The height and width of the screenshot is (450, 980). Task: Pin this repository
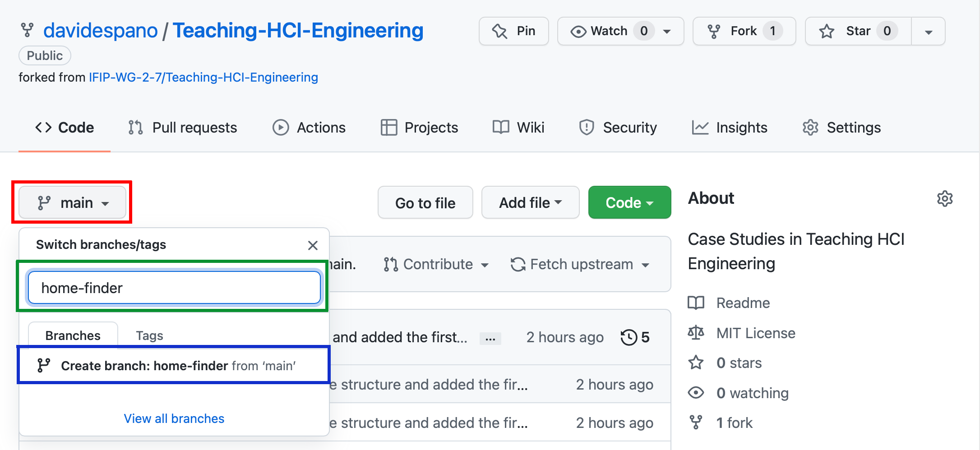pyautogui.click(x=513, y=31)
